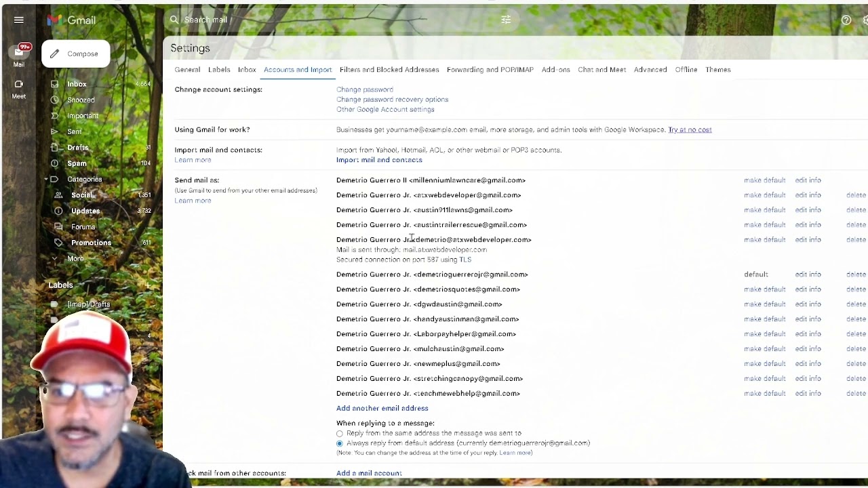The image size is (868, 488).
Task: Edit info for atxwebdeveloper@gmail.com
Action: point(808,195)
